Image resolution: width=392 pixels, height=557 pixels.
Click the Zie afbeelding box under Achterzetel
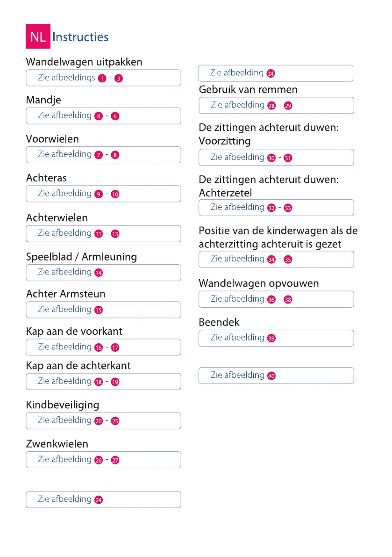click(x=276, y=208)
